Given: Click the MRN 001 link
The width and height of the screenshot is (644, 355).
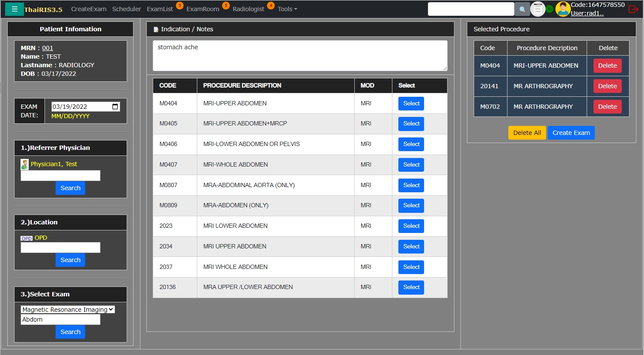Looking at the screenshot, I should click(x=47, y=48).
